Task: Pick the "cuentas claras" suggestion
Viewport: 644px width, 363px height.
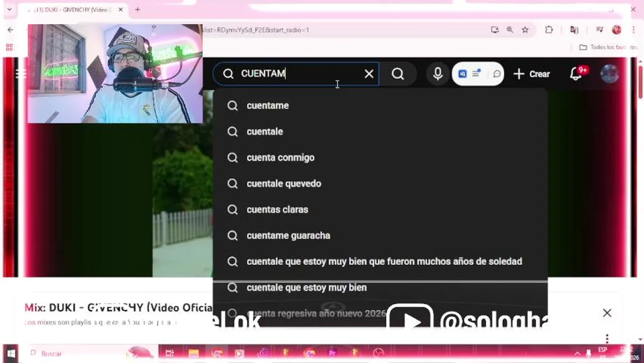Action: pyautogui.click(x=380, y=210)
